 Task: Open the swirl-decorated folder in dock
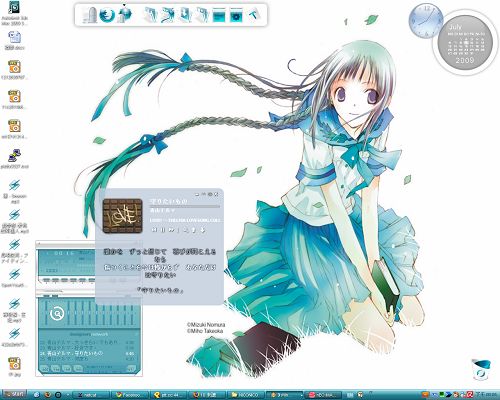click(168, 15)
